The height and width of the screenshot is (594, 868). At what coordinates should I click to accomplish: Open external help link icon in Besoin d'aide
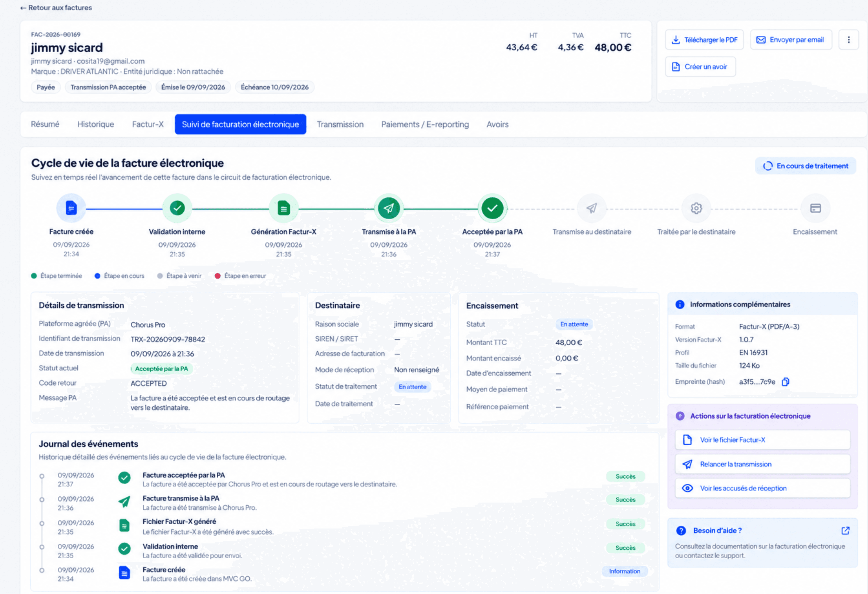click(x=846, y=530)
